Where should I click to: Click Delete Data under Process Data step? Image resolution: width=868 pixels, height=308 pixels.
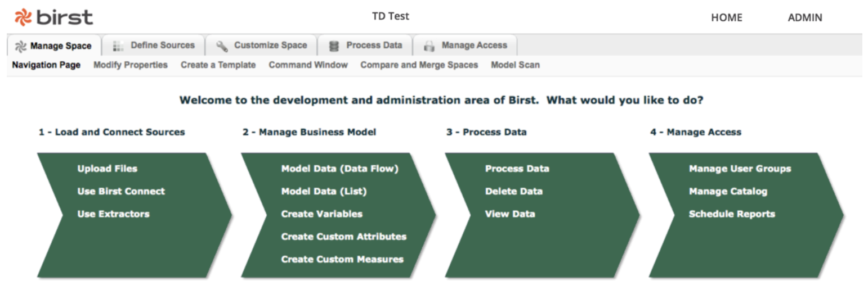[x=513, y=191]
